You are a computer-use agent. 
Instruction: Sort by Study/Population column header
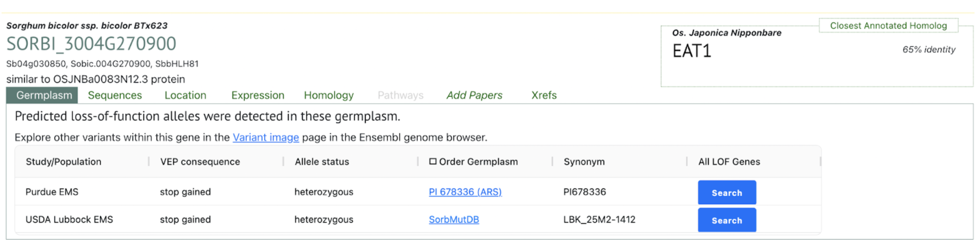pyautogui.click(x=64, y=162)
